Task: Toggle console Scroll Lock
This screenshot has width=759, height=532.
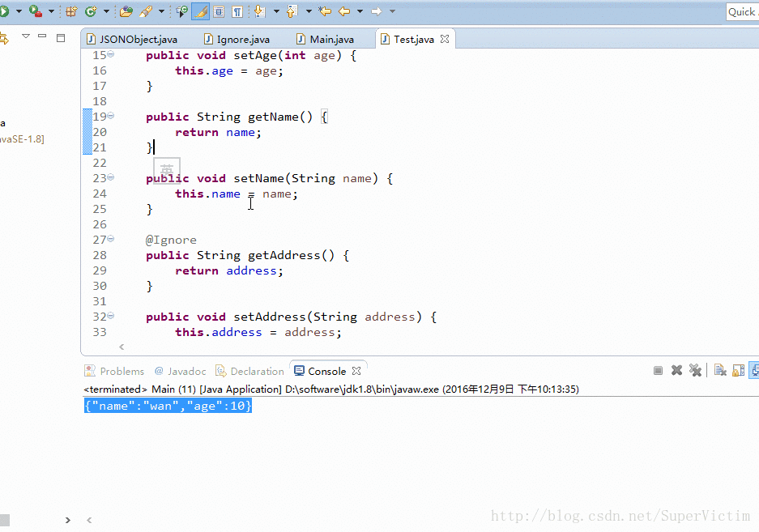Action: point(738,370)
